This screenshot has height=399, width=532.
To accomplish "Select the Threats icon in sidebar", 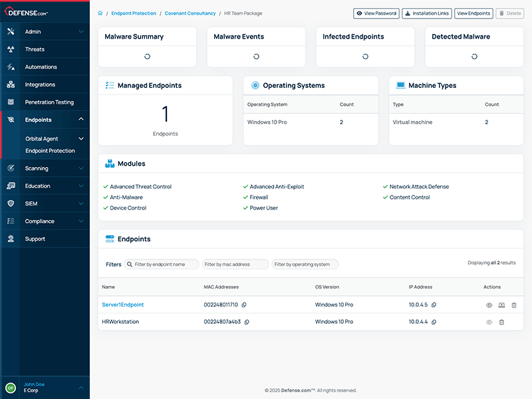I will pyautogui.click(x=10, y=49).
